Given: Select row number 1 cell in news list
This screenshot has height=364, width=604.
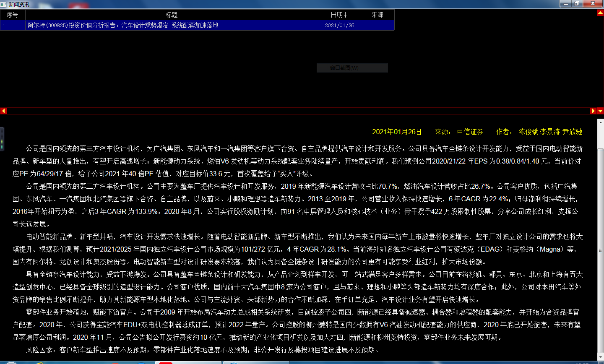Looking at the screenshot, I should tap(13, 25).
